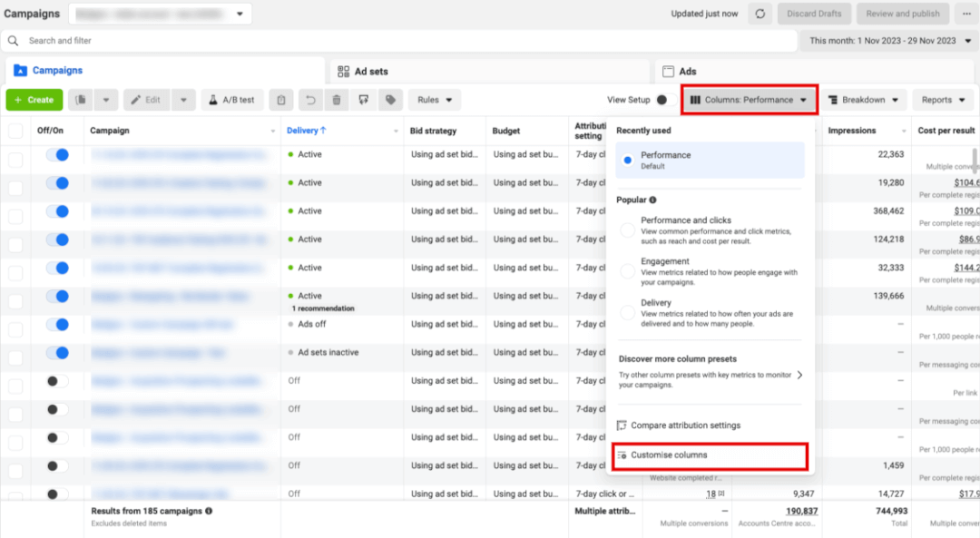Click the green Create button
The height and width of the screenshot is (538, 980).
tap(34, 100)
